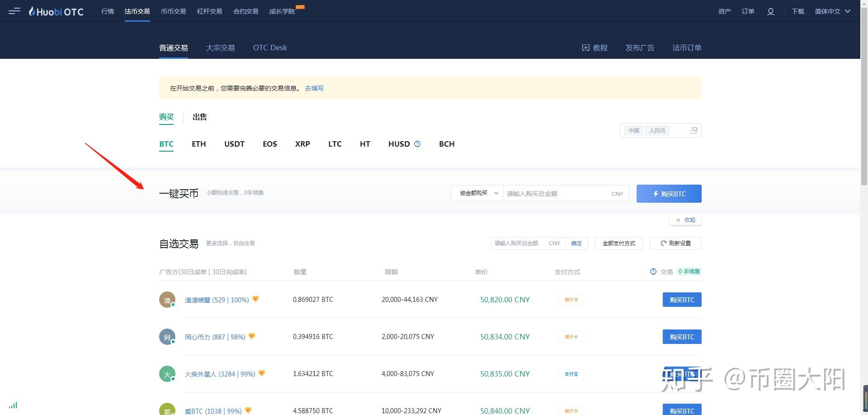Switch to the 出售 sell mode
This screenshot has height=415, width=868.
coord(199,117)
